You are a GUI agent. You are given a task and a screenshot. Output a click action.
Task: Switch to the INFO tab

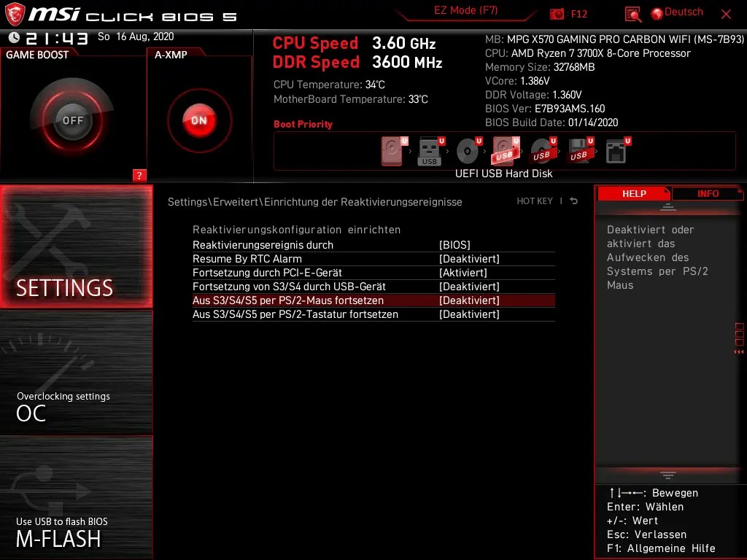[707, 193]
